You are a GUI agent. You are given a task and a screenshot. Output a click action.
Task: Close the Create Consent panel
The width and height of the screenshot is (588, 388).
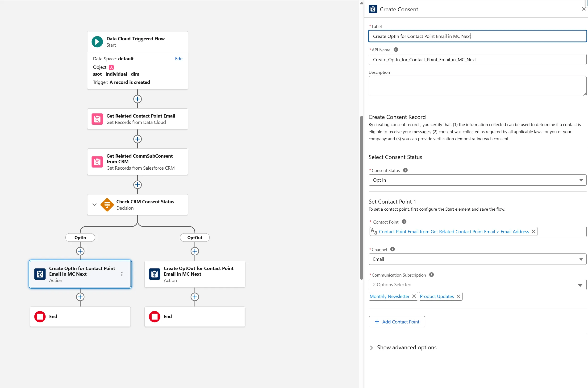(x=584, y=9)
